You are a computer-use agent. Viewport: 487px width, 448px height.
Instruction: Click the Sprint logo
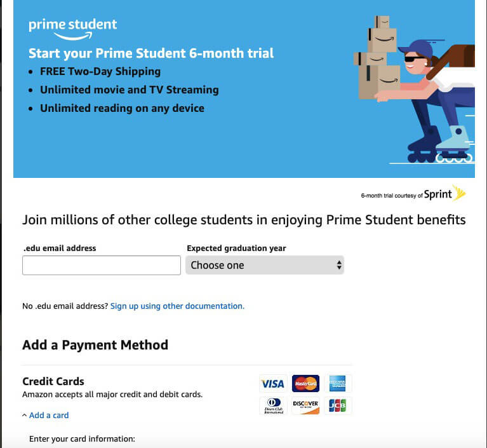(x=444, y=193)
